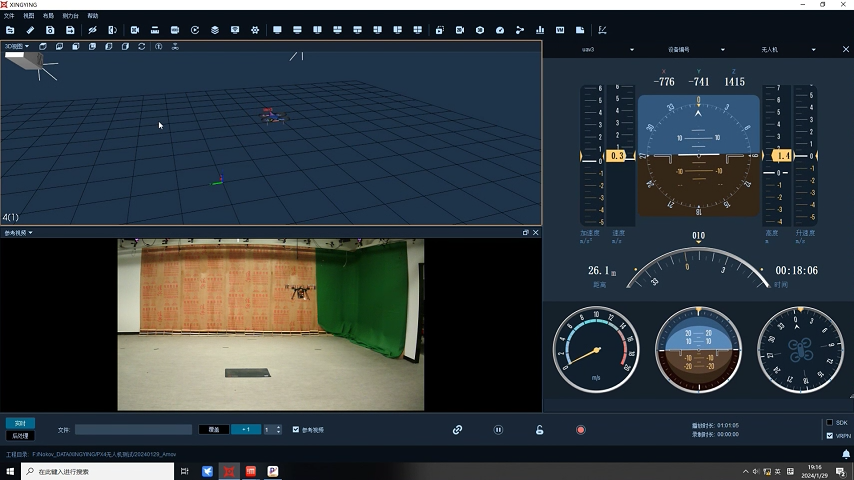Image resolution: width=854 pixels, height=480 pixels.
Task: Toggle the VRPN checkbox
Action: (829, 436)
